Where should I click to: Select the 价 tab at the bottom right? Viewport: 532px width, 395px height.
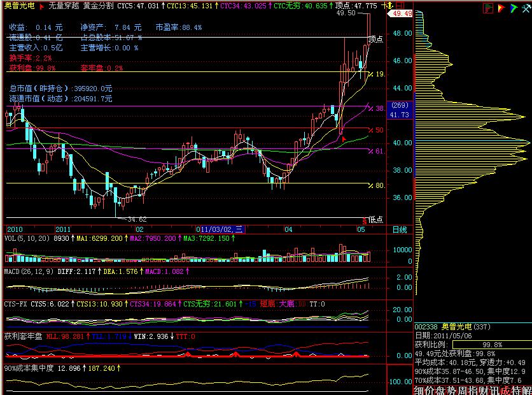pos(430,391)
